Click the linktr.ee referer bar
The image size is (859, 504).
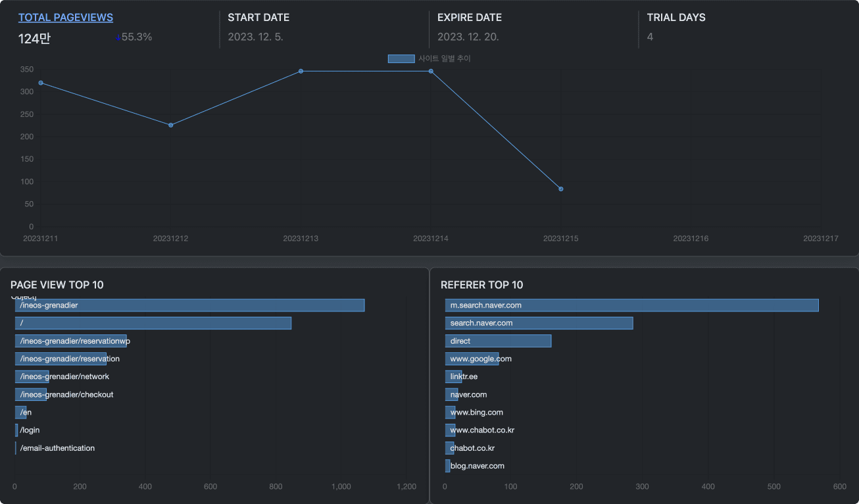(454, 377)
